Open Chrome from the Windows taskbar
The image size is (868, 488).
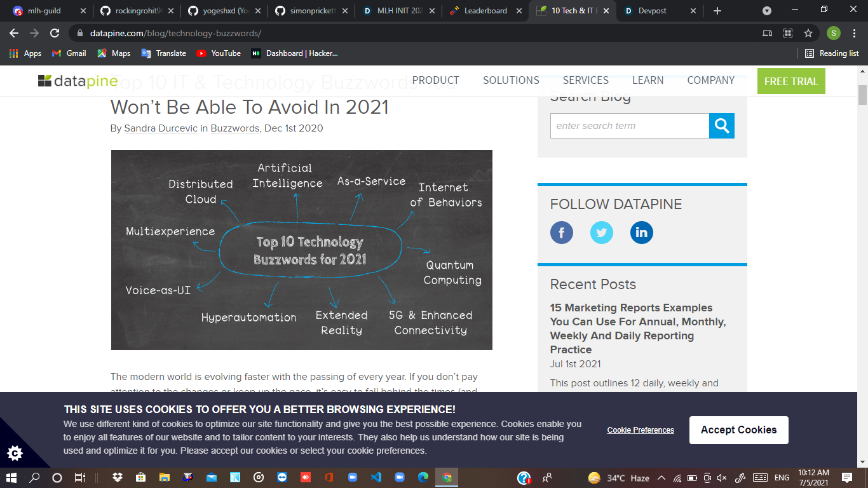click(447, 477)
